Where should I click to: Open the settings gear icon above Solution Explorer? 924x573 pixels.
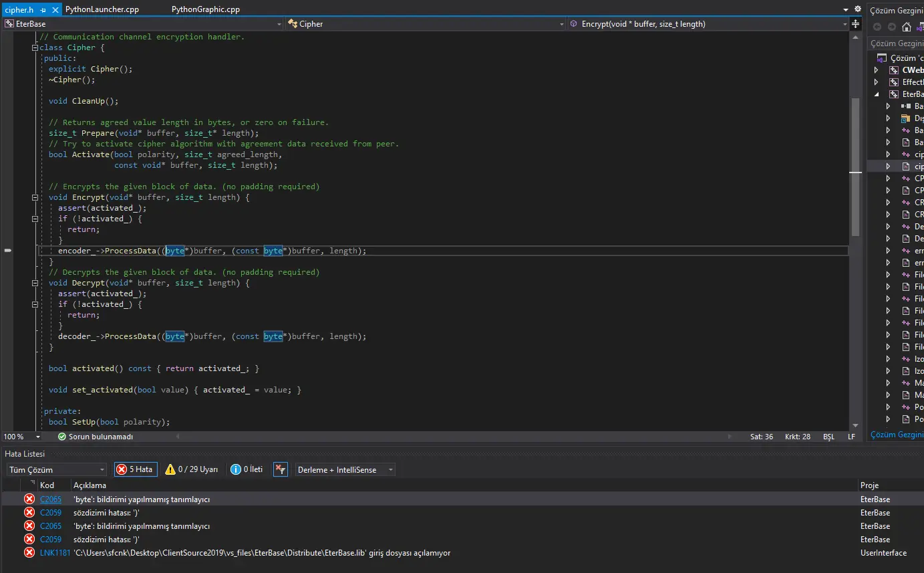[857, 9]
